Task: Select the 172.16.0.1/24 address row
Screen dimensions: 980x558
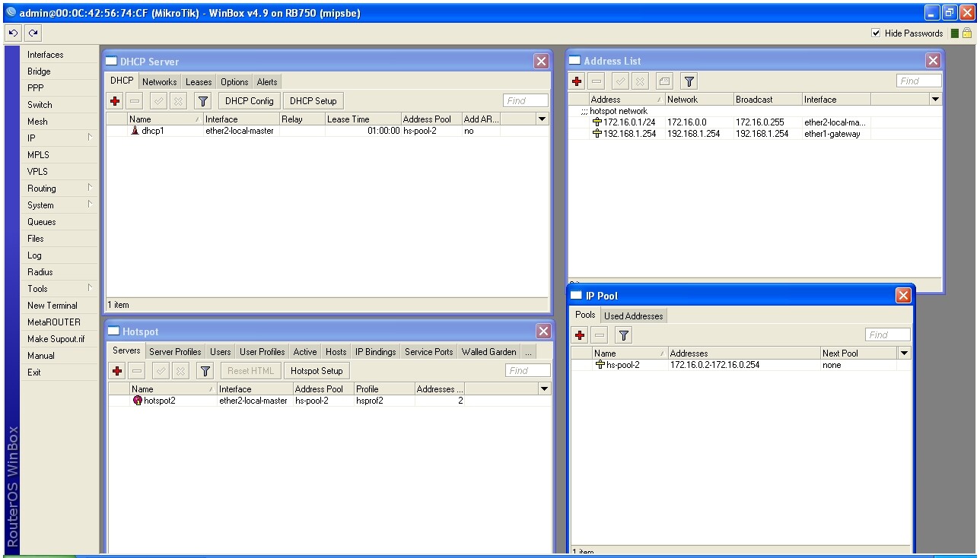Action: pos(754,122)
